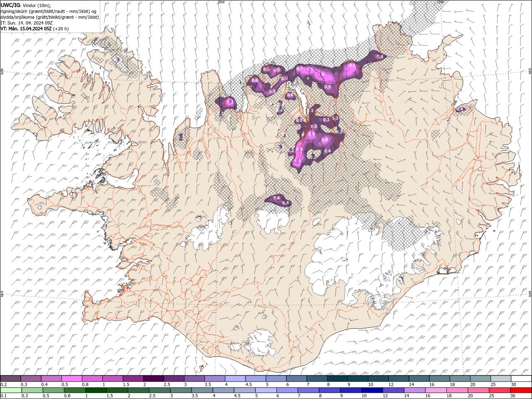532x399 pixels.
Task: Choose the 2–2.5 green swatch, bottom legend row
Action: pyautogui.click(x=138, y=390)
